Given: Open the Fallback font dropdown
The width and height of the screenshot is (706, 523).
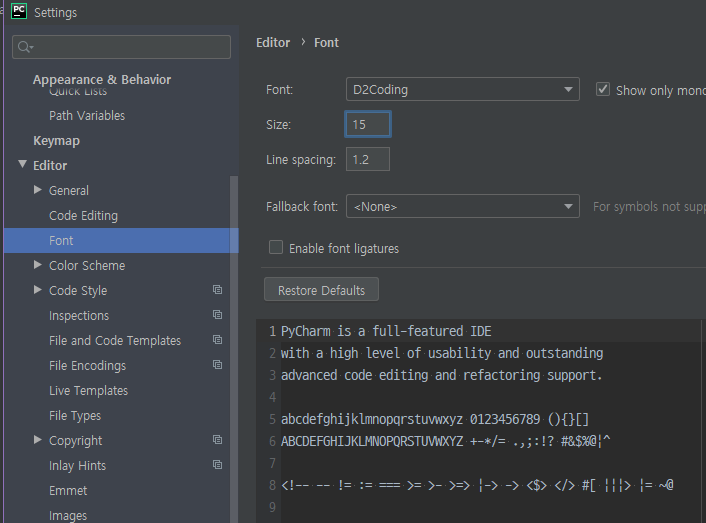Looking at the screenshot, I should click(462, 206).
